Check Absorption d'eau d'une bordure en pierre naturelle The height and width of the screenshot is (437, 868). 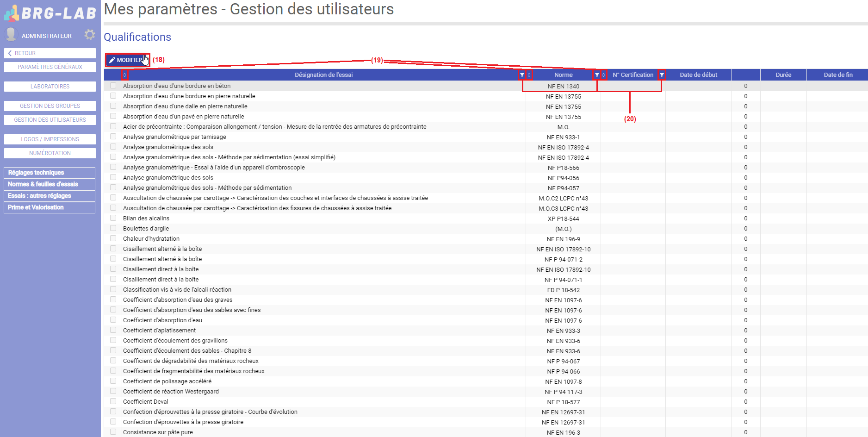pyautogui.click(x=113, y=96)
